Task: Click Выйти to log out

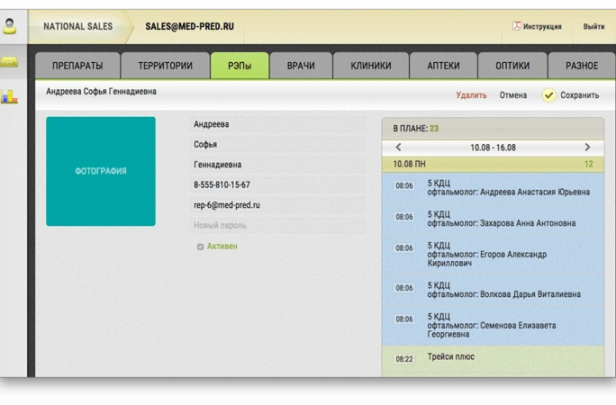Action: [x=593, y=26]
